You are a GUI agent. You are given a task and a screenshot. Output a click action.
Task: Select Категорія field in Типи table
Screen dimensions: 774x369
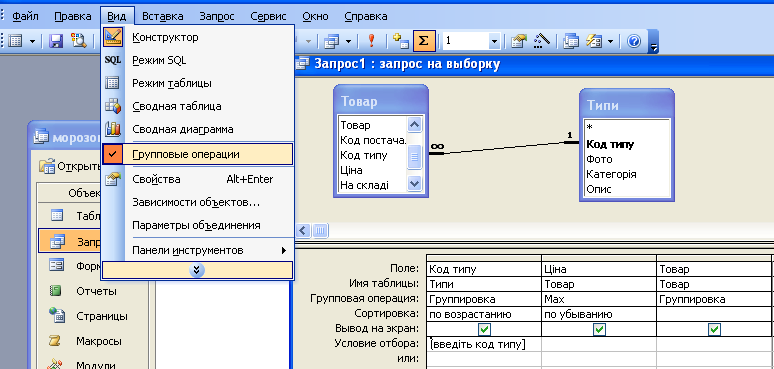pos(611,174)
